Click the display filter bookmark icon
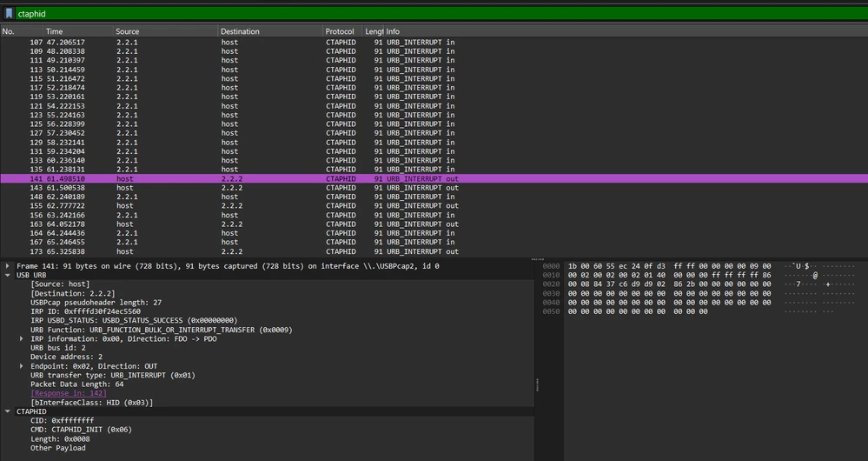 9,14
